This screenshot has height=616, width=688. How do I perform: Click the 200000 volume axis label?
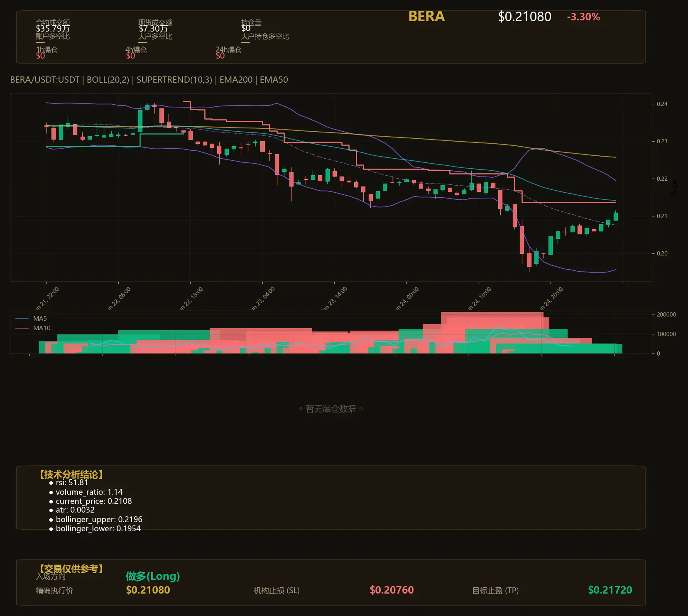666,314
